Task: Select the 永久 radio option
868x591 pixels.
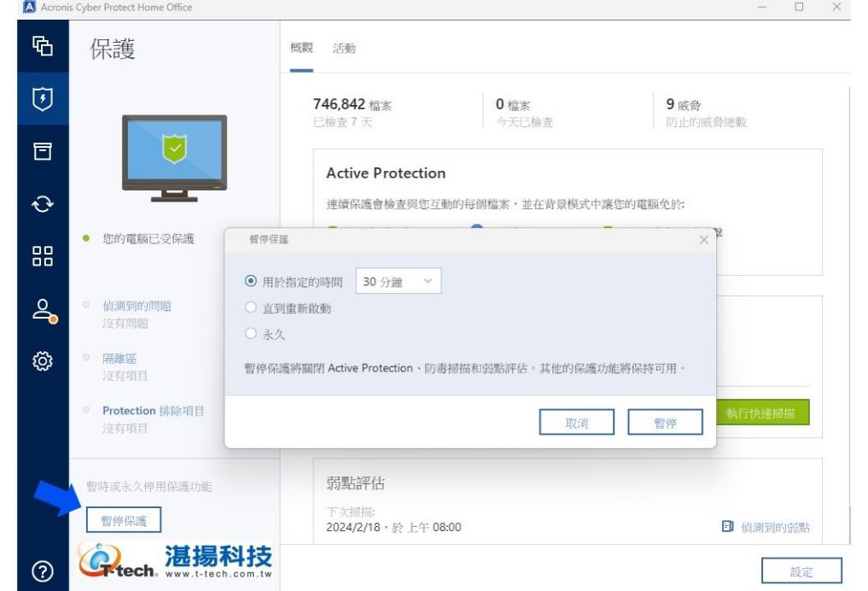Action: click(x=251, y=333)
